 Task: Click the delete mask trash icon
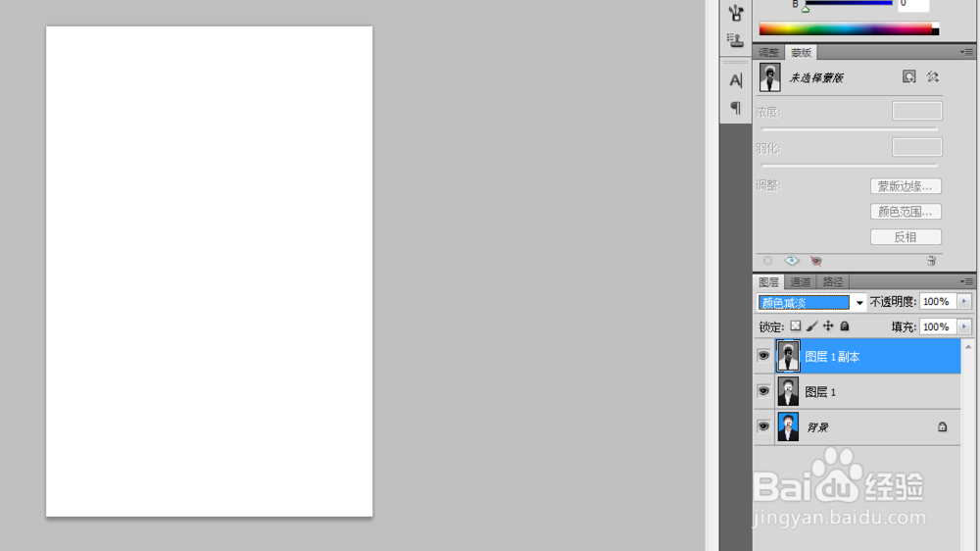[x=931, y=261]
